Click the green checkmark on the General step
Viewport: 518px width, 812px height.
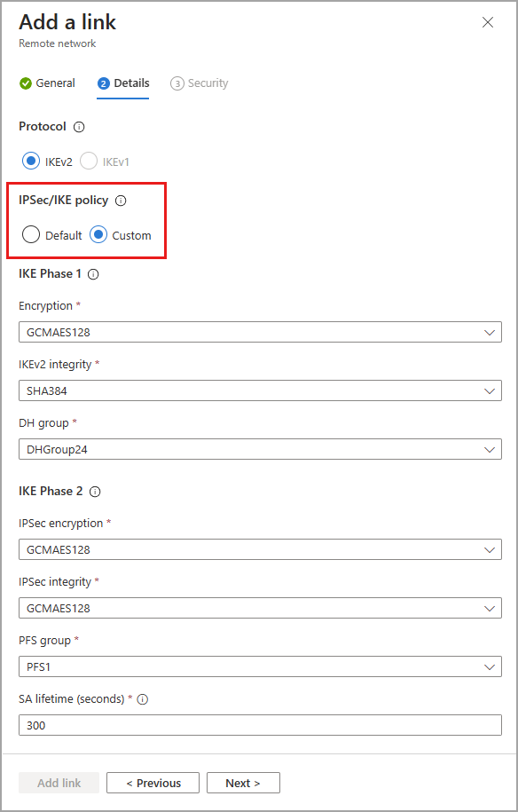click(22, 83)
